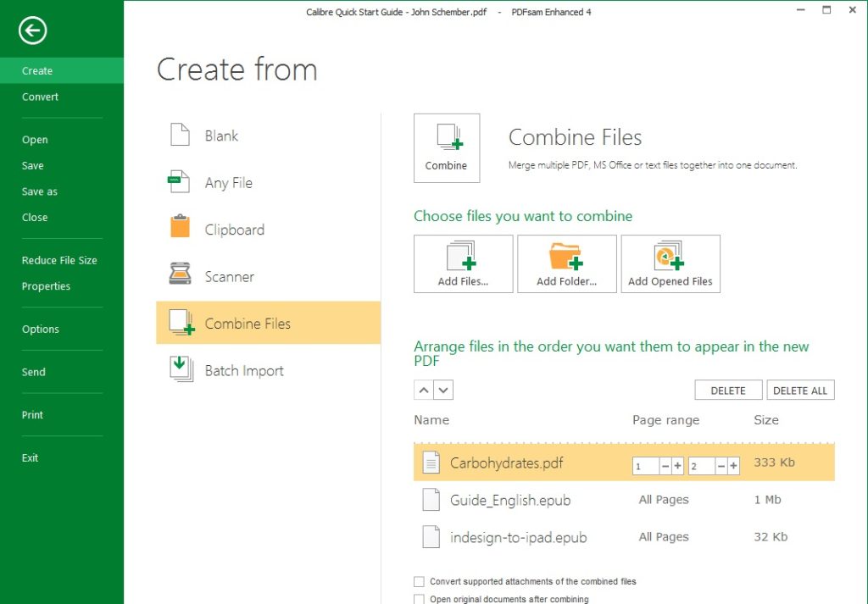The image size is (868, 604).
Task: Close the PDFsam Enhanced window
Action: point(853,10)
